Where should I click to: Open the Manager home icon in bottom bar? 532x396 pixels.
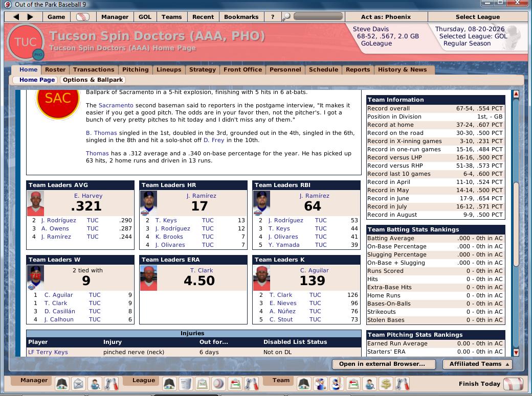(x=62, y=383)
